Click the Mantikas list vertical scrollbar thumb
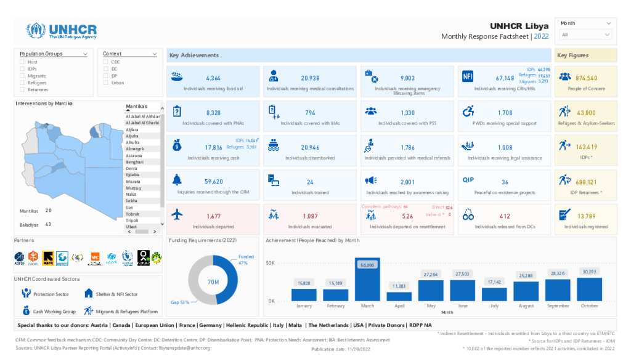Image resolution: width=631 pixels, height=364 pixels. (162, 161)
